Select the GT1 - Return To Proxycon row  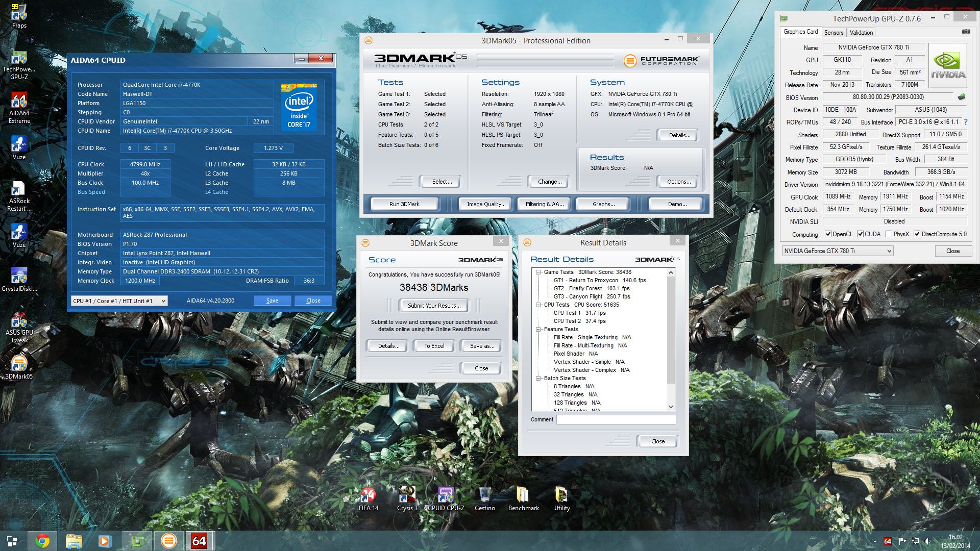[x=599, y=281]
